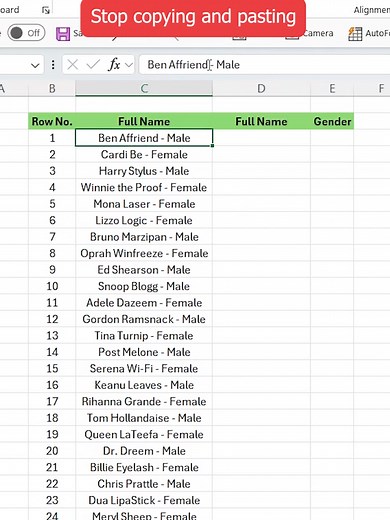Click the three-dot handle beside Name Box
This screenshot has width=390, height=520.
coord(53,65)
